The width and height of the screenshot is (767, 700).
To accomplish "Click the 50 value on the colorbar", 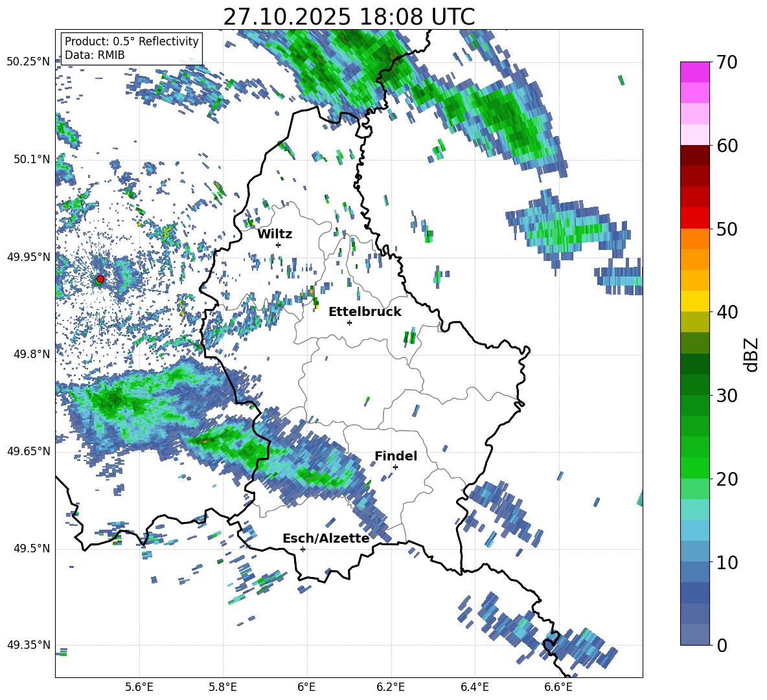I will pyautogui.click(x=727, y=229).
